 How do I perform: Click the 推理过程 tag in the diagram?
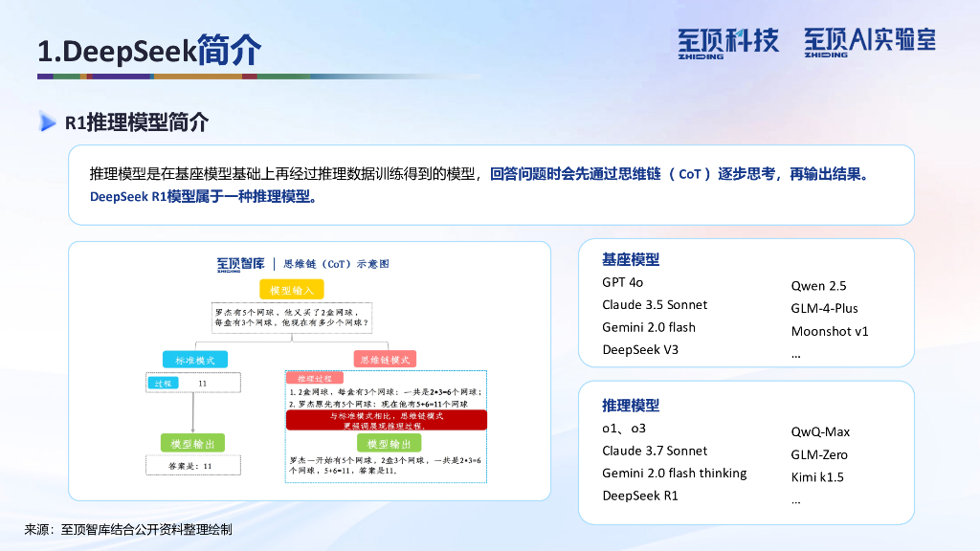pyautogui.click(x=314, y=378)
